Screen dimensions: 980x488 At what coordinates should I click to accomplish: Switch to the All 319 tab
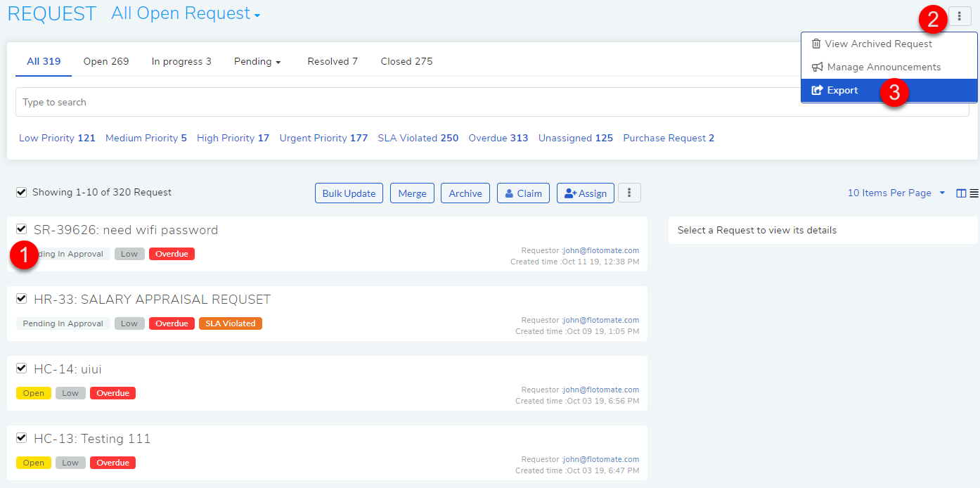click(44, 61)
